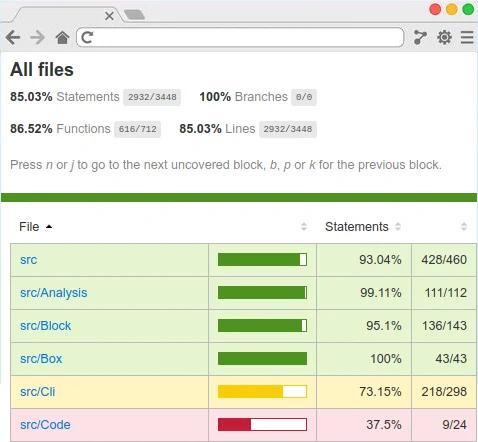Click the green maximize window button
Viewport: 478px width, 442px height.
click(x=468, y=9)
